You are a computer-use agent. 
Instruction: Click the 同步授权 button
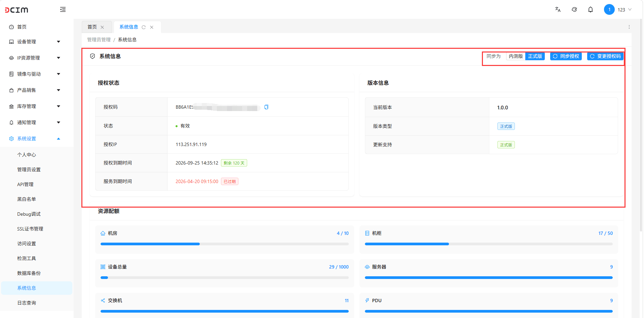pyautogui.click(x=566, y=56)
